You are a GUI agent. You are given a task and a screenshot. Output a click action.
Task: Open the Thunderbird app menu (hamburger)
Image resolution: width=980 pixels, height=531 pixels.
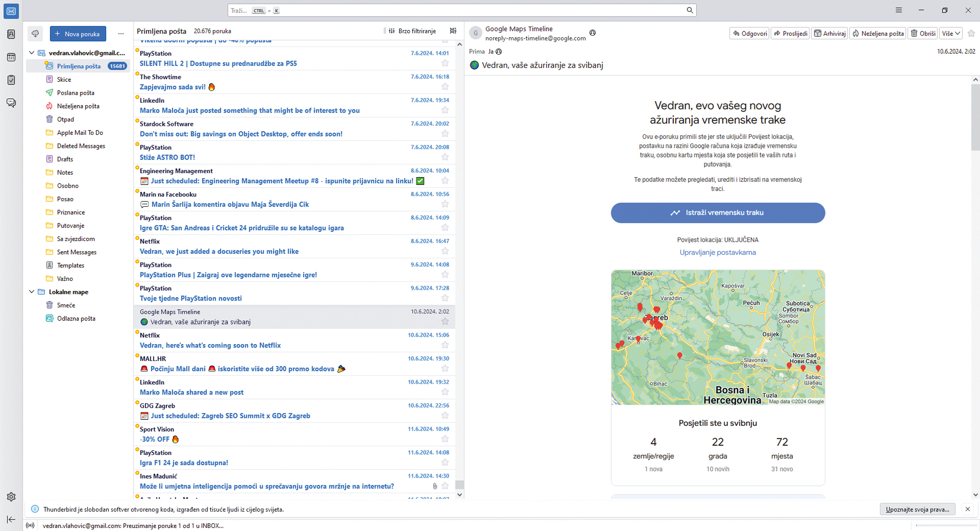899,10
